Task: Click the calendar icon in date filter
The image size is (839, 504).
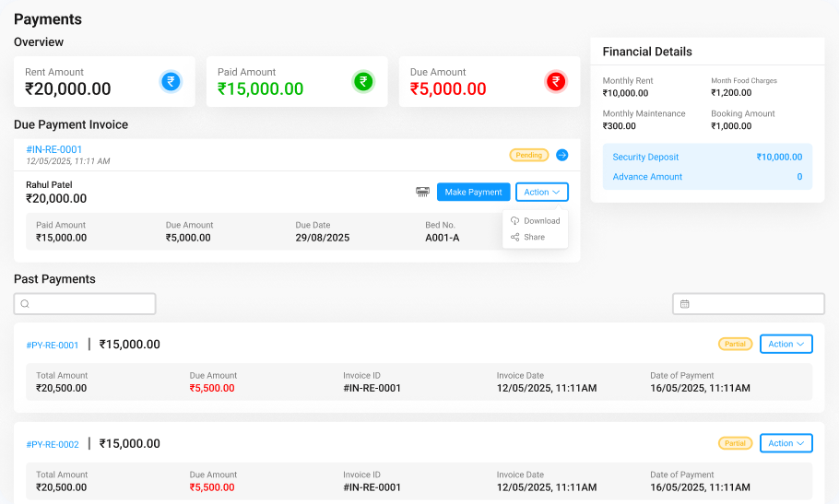Action: [x=685, y=304]
